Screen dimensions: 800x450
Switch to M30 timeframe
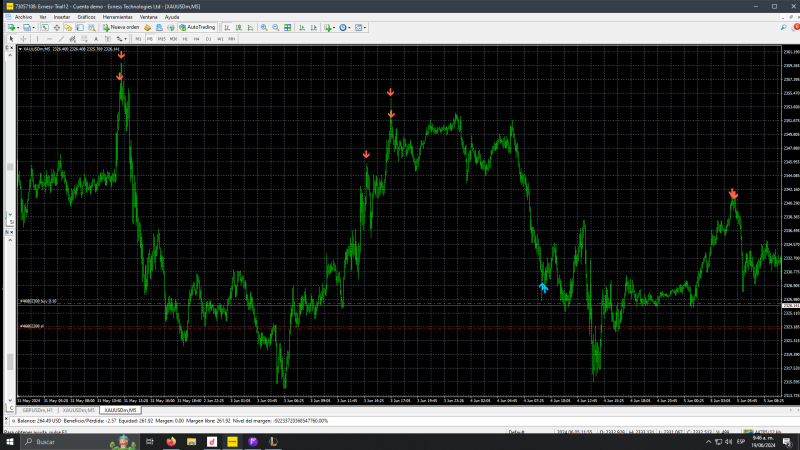pos(173,39)
